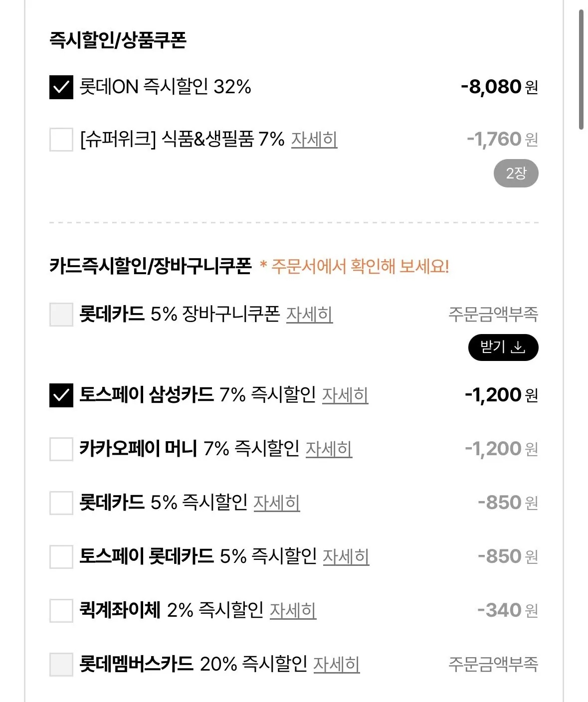Screen dimensions: 588x702
Task: Open 자세히 for 롯데카드 5% 장바구니쿠폰
Action: [309, 315]
